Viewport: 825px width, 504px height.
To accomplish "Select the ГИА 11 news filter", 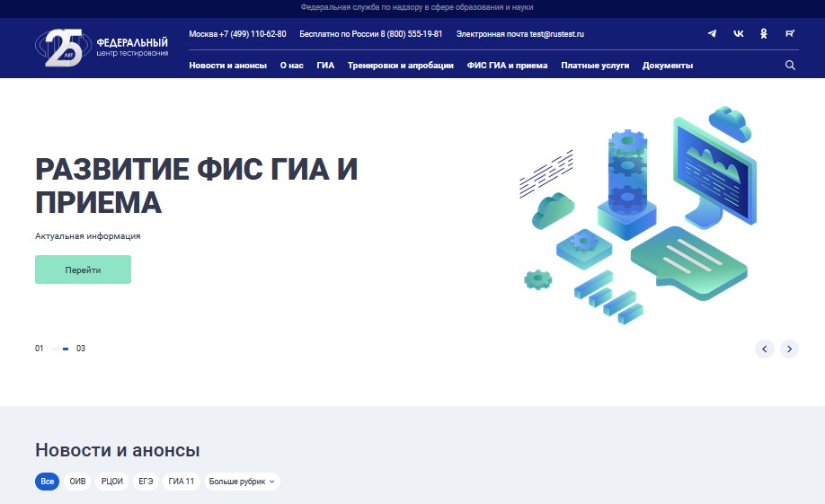I will [x=181, y=482].
